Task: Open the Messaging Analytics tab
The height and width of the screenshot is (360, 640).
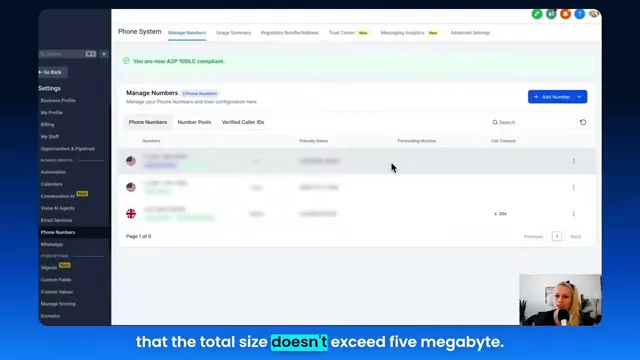Action: point(402,33)
